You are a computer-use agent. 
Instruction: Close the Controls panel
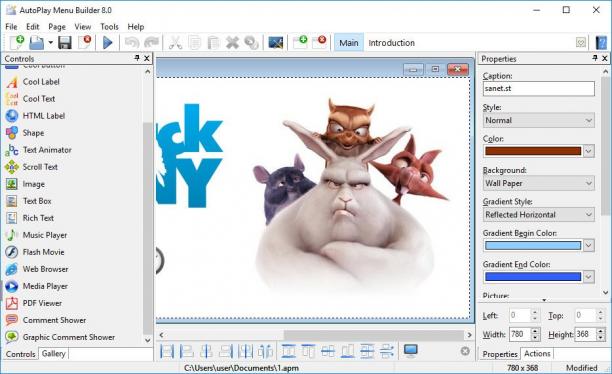[x=147, y=59]
